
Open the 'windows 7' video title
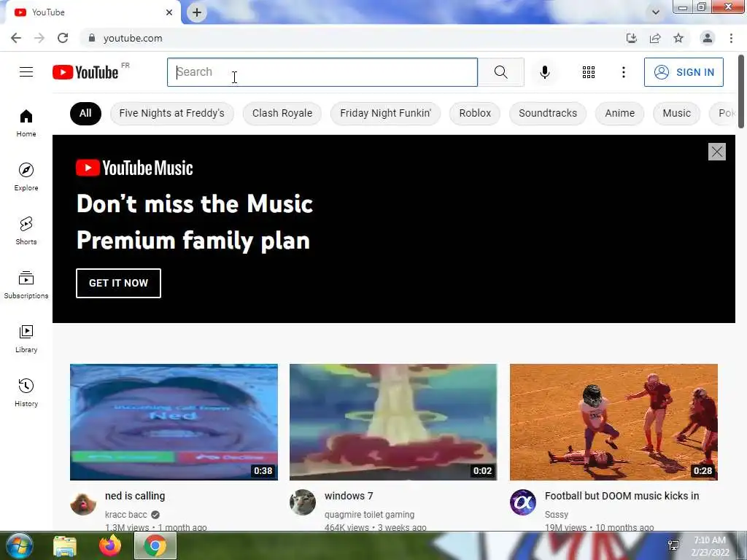[349, 496]
